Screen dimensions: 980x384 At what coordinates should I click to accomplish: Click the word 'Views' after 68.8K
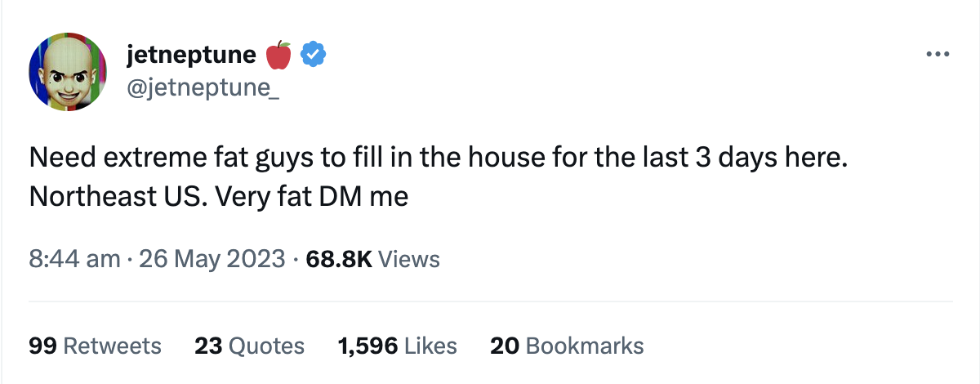(410, 260)
